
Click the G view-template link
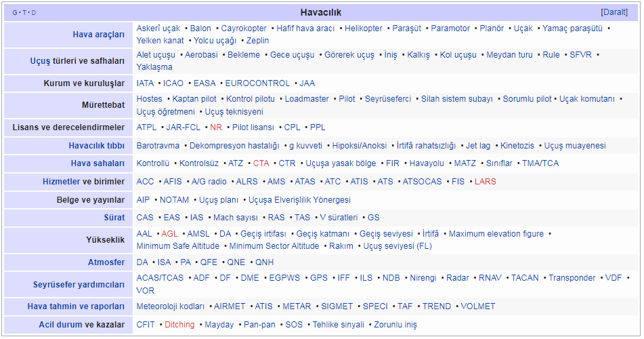15,13
